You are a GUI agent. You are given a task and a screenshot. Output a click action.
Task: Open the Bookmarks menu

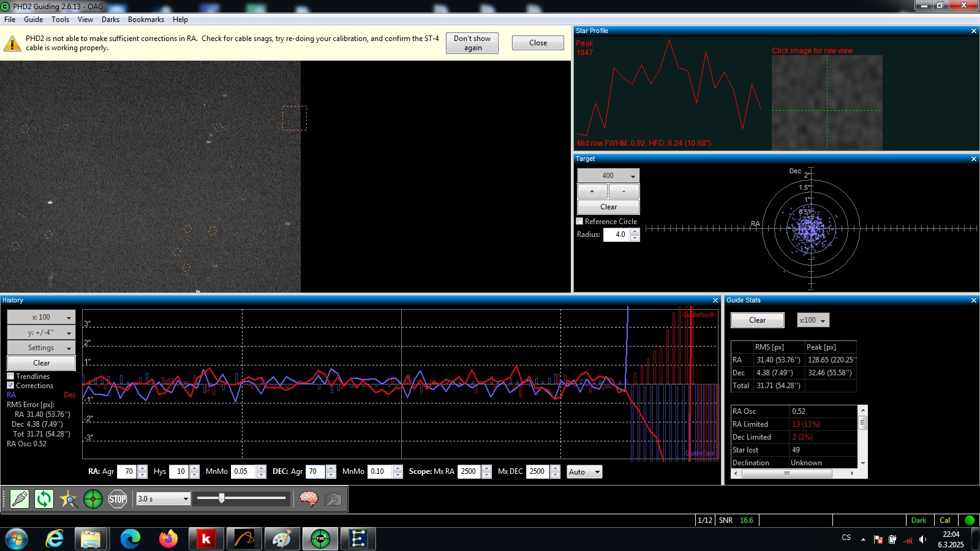click(146, 20)
